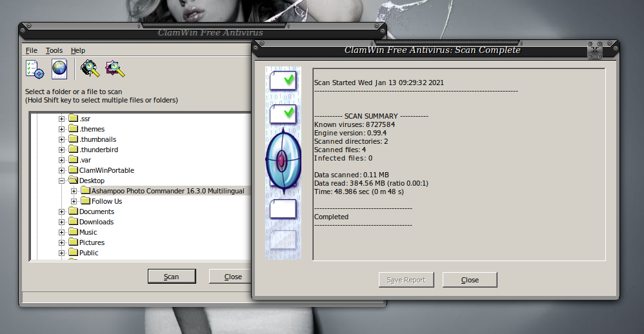Select the .themes folder
This screenshot has height=334, width=644.
pyautogui.click(x=92, y=129)
